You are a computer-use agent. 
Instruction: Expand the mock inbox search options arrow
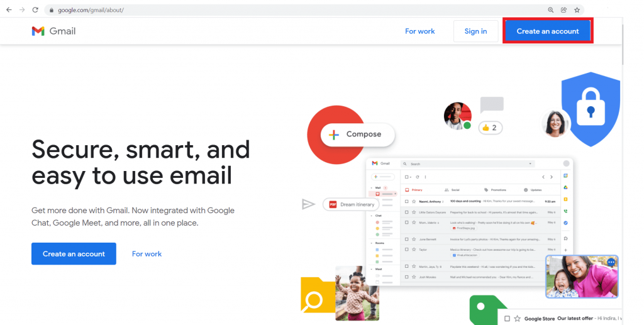pos(530,163)
